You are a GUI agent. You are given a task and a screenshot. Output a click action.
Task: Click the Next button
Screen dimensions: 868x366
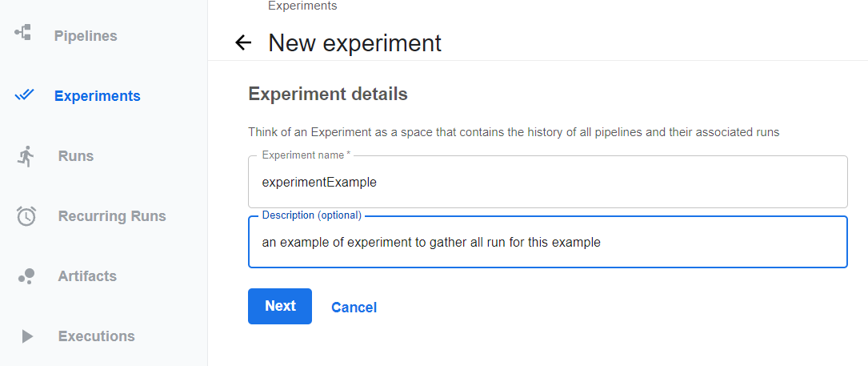pos(280,306)
